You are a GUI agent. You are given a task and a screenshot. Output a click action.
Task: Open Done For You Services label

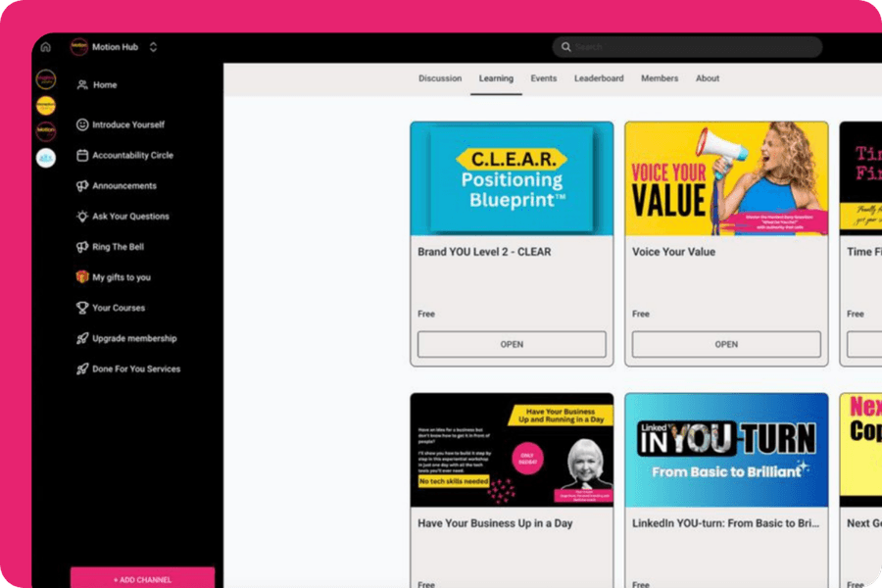point(136,369)
